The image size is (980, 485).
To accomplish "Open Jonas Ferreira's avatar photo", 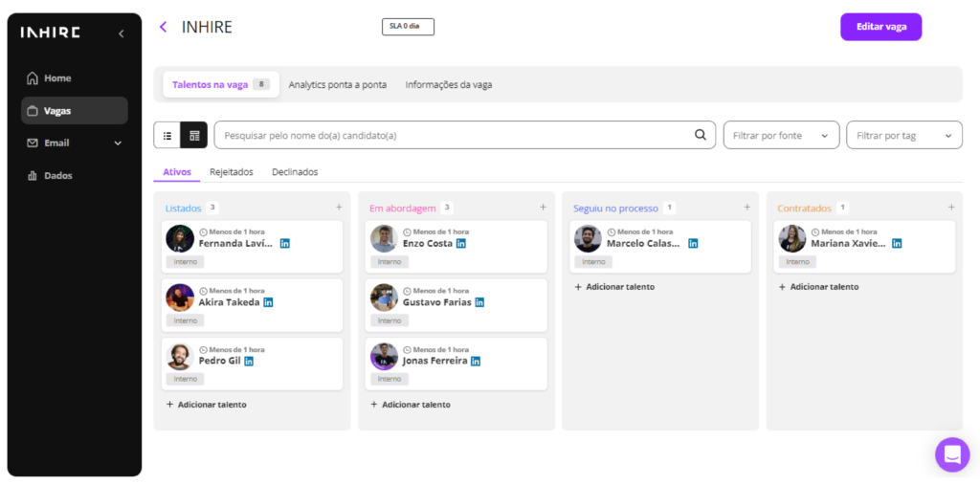I will point(385,356).
